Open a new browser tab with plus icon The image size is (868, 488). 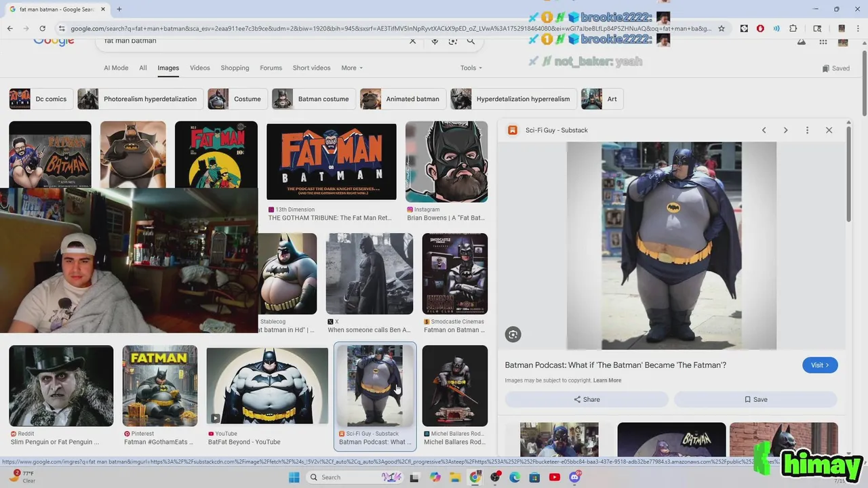pos(119,9)
